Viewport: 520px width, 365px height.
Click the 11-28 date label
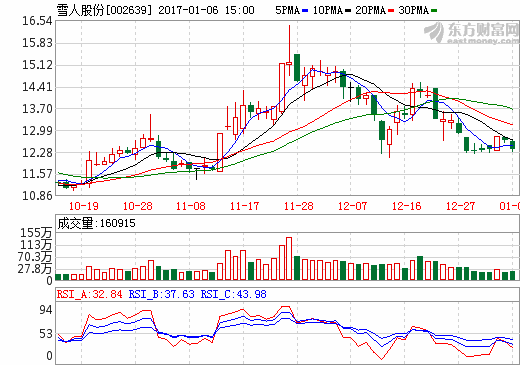click(299, 206)
